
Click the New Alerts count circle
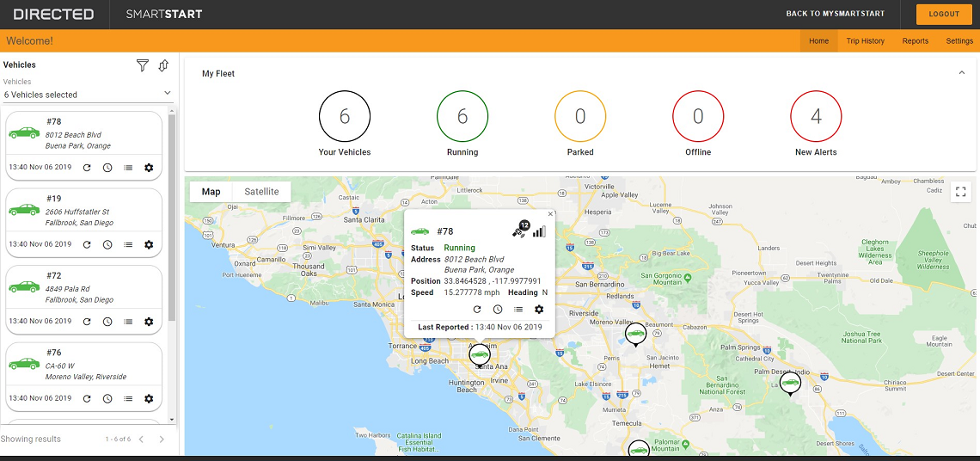tap(817, 116)
